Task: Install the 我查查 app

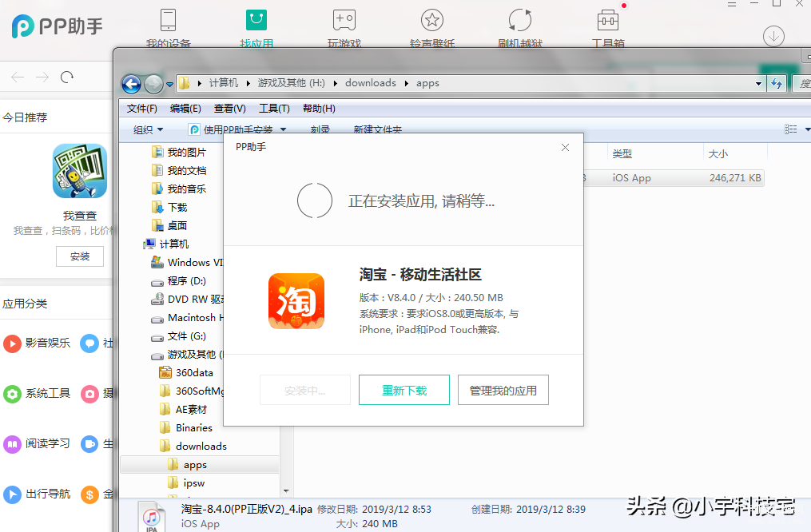Action: (80, 256)
